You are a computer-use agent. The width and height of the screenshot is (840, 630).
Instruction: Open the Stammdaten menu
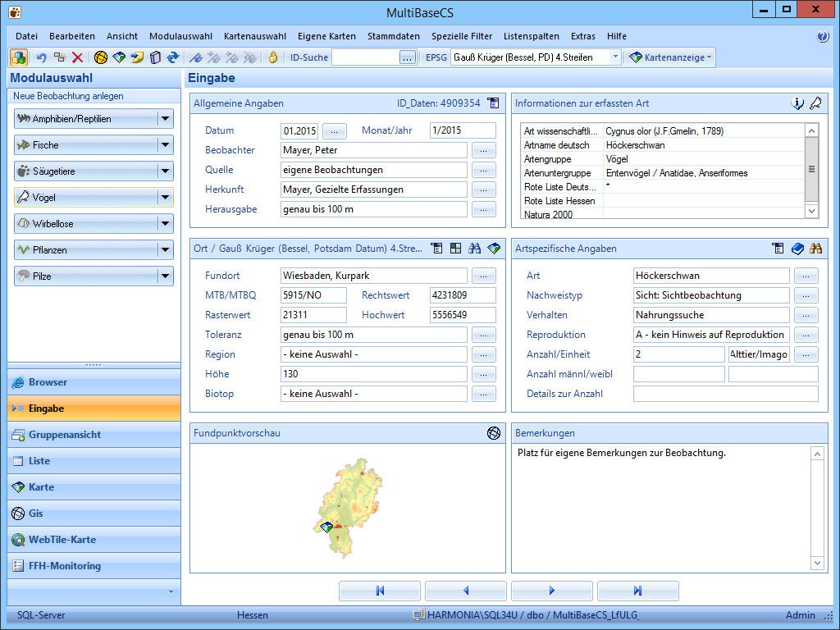393,36
